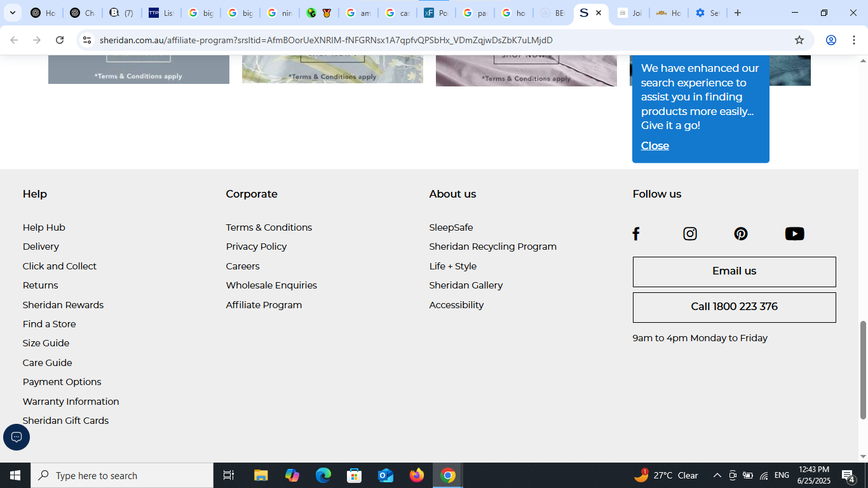Open Payment Options link
The image size is (868, 488).
coord(62,382)
